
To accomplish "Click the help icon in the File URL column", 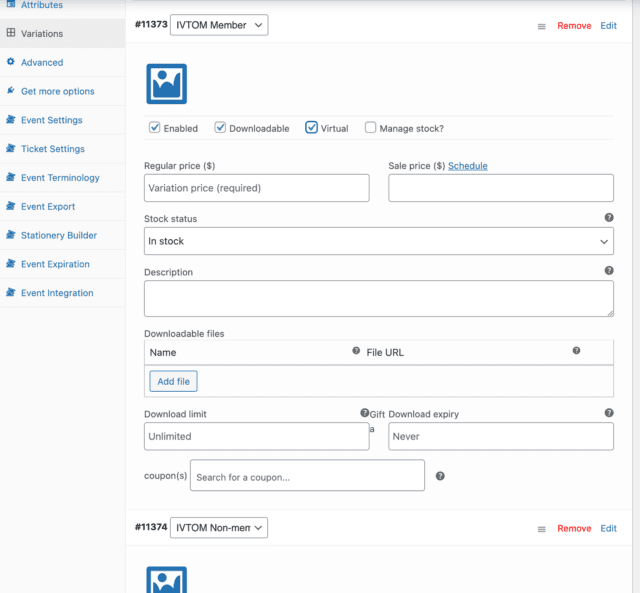I will click(576, 351).
